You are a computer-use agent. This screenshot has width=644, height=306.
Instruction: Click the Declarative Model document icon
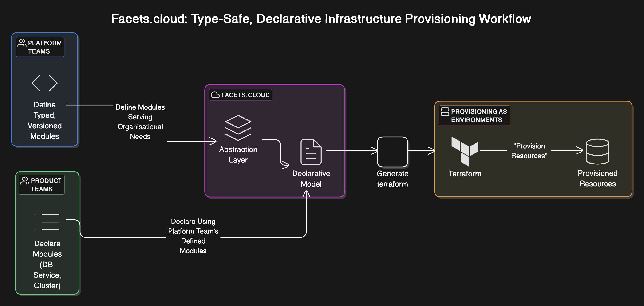pyautogui.click(x=311, y=152)
